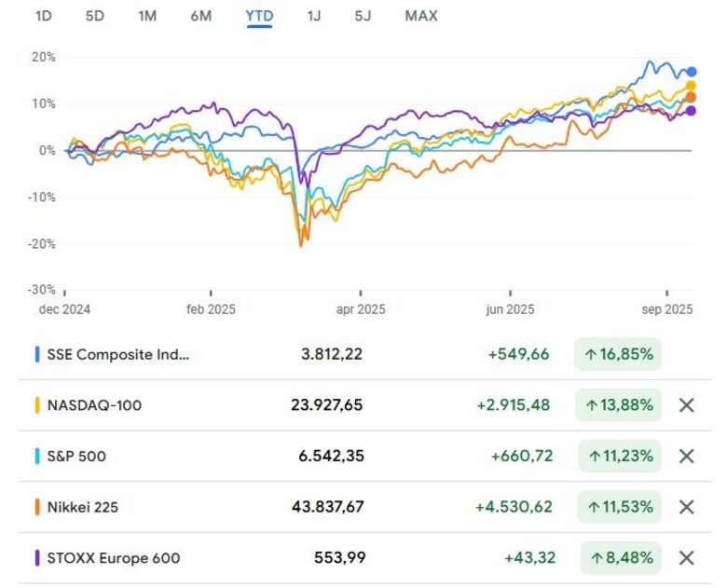The height and width of the screenshot is (588, 727).
Task: Show the MAX time range
Action: pos(421,16)
